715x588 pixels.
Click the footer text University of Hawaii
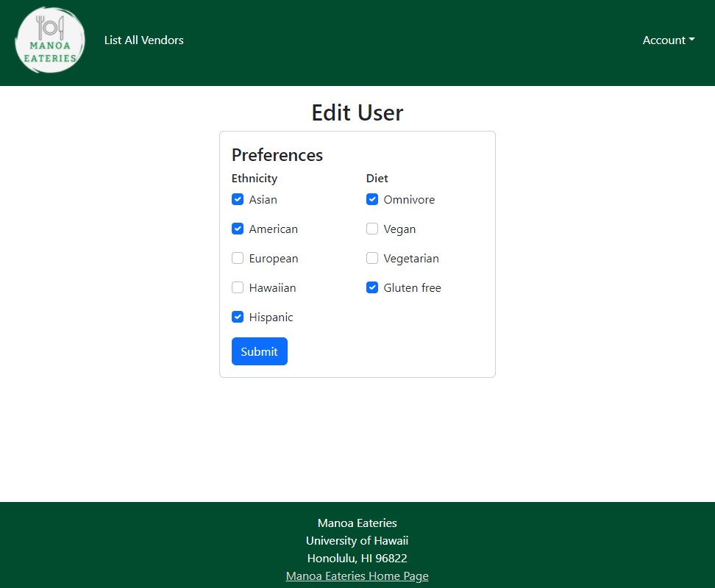tap(357, 541)
